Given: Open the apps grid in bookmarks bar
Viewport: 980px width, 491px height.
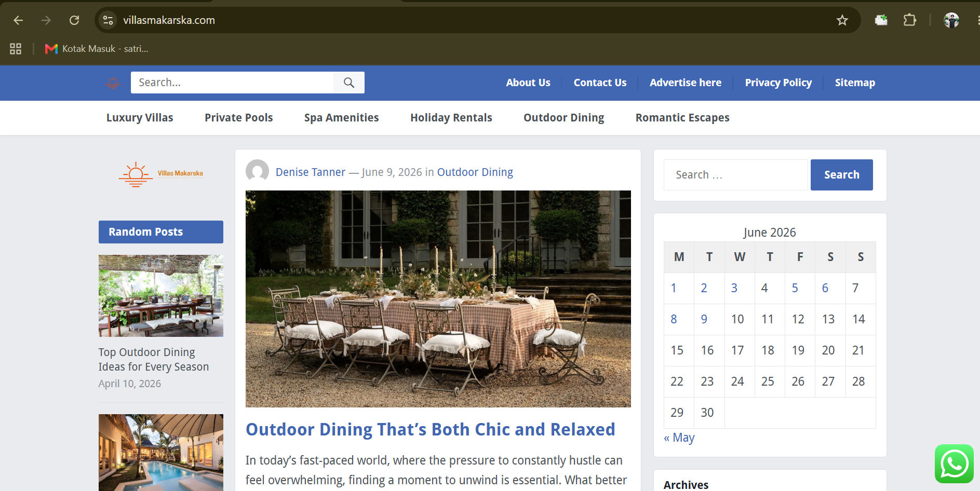Looking at the screenshot, I should point(16,49).
